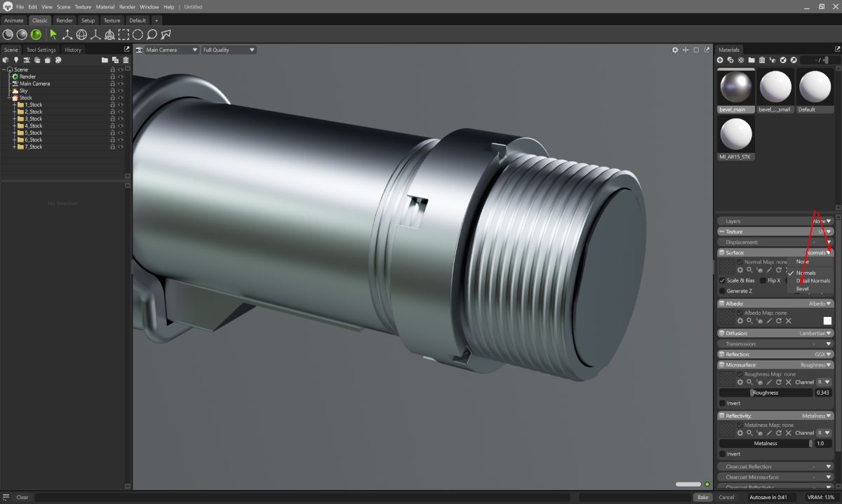Click the Metalness slider
This screenshot has height=504, width=842.
tap(766, 443)
